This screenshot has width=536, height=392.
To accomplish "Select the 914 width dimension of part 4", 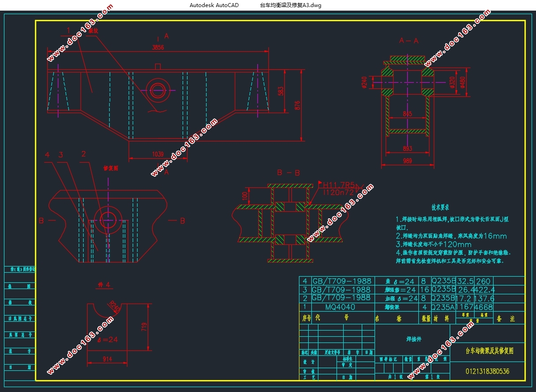I will click(107, 360).
